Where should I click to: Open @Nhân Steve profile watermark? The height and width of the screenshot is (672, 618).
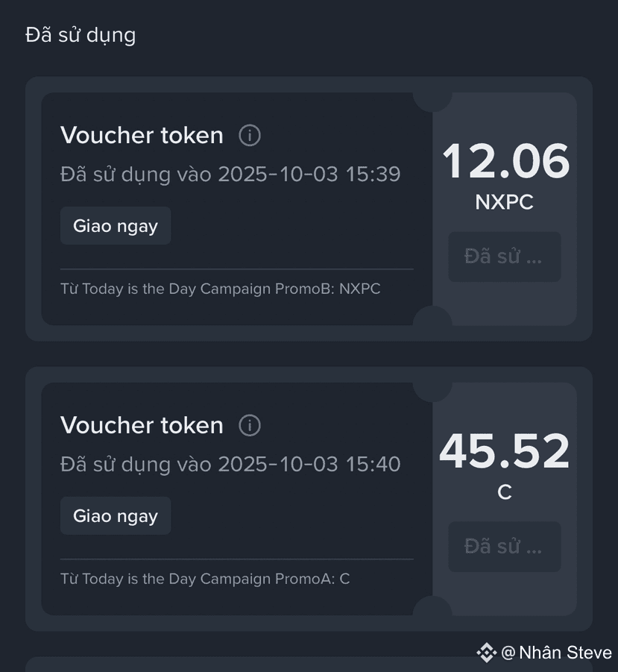556,653
